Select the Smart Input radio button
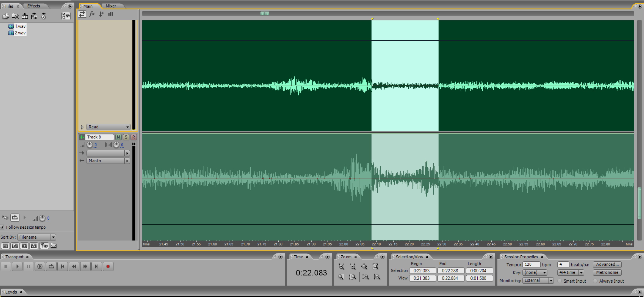Viewport: 644px width, 297px height. [x=560, y=281]
